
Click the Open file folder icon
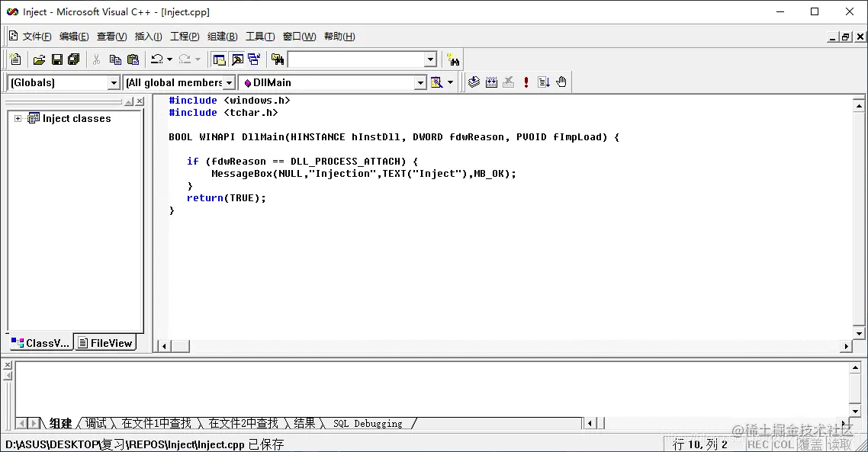click(x=40, y=59)
